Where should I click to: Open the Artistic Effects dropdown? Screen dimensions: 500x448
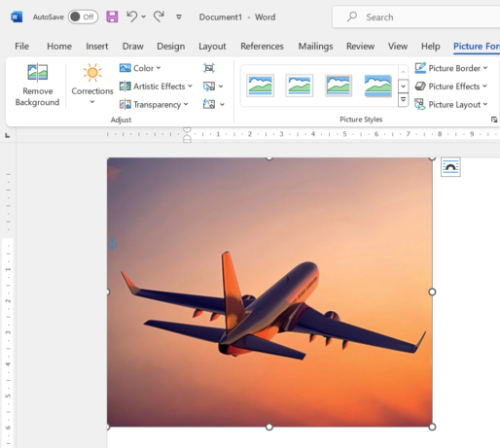click(156, 86)
